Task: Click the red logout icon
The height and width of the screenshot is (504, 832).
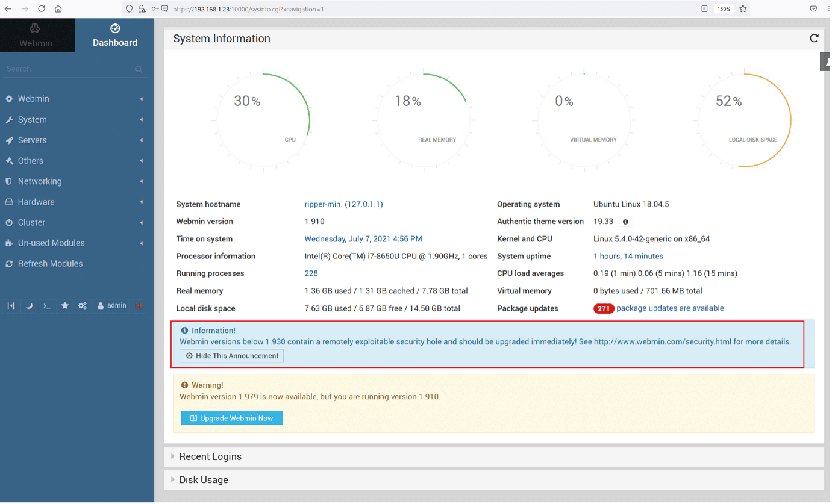Action: 139,306
